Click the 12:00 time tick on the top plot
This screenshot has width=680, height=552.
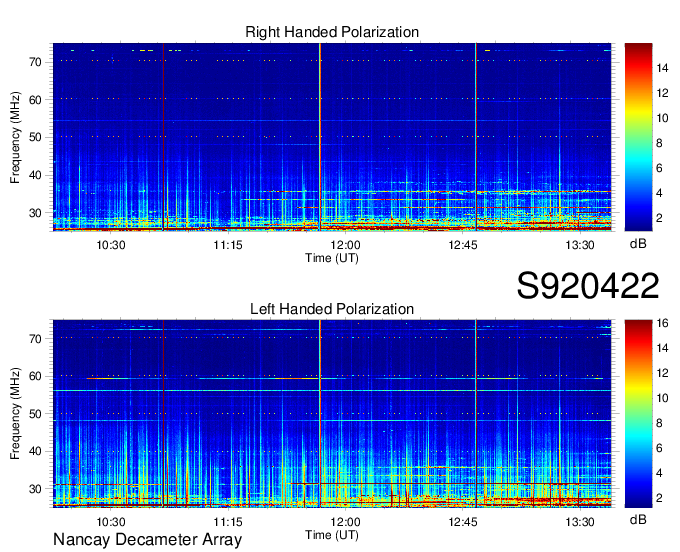pyautogui.click(x=345, y=245)
